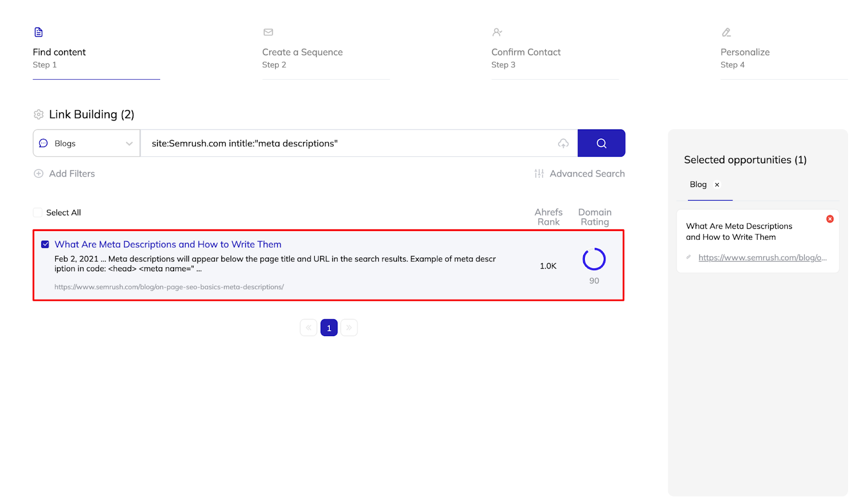
Task: Click the Create a Sequence envelope icon
Action: pyautogui.click(x=268, y=32)
